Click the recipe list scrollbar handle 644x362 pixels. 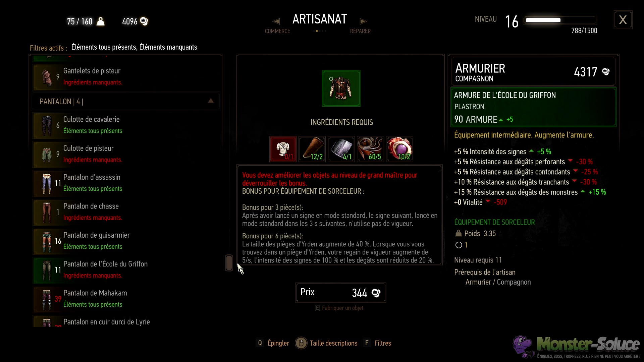(x=229, y=263)
